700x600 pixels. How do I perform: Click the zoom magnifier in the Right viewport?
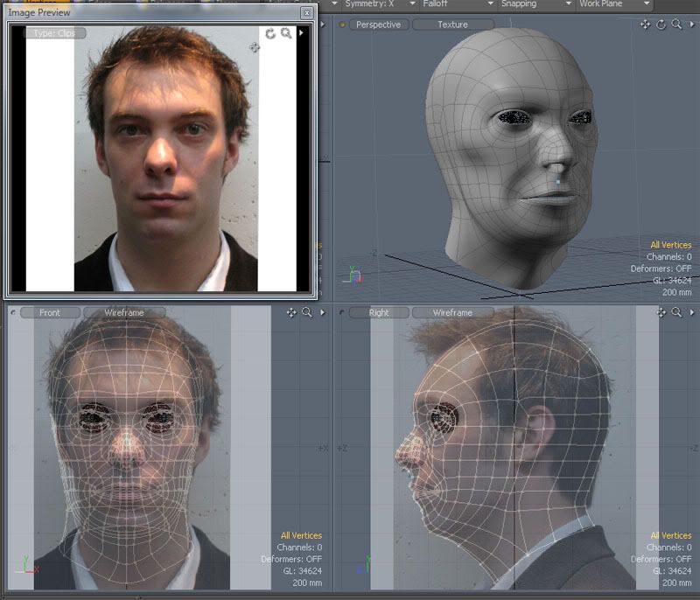pyautogui.click(x=676, y=312)
